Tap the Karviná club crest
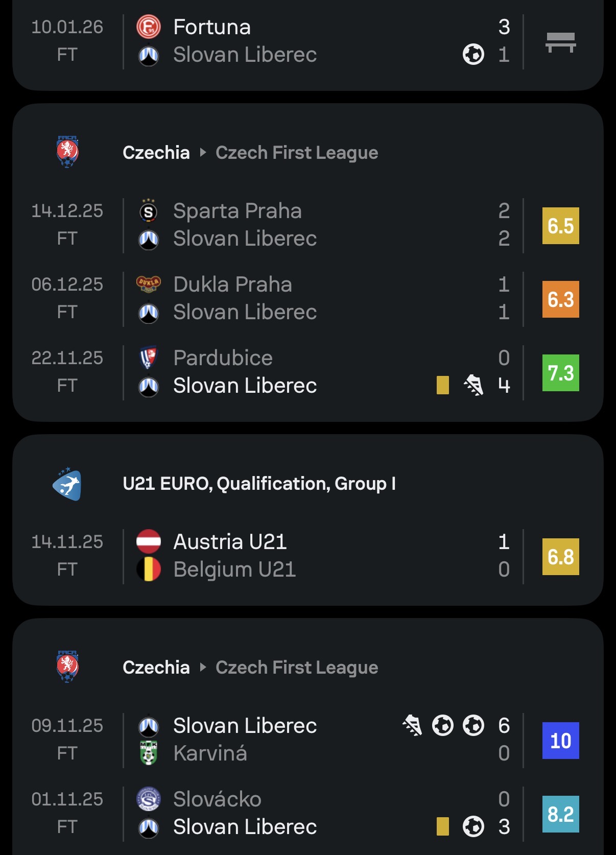Viewport: 616px width, 855px height. tap(149, 753)
